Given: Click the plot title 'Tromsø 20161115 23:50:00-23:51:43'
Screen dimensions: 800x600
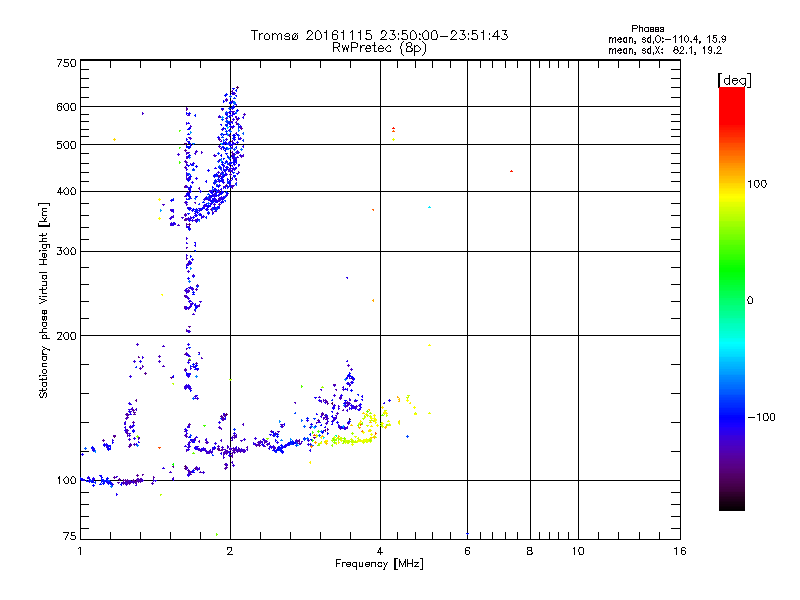Looking at the screenshot, I should click(379, 35).
